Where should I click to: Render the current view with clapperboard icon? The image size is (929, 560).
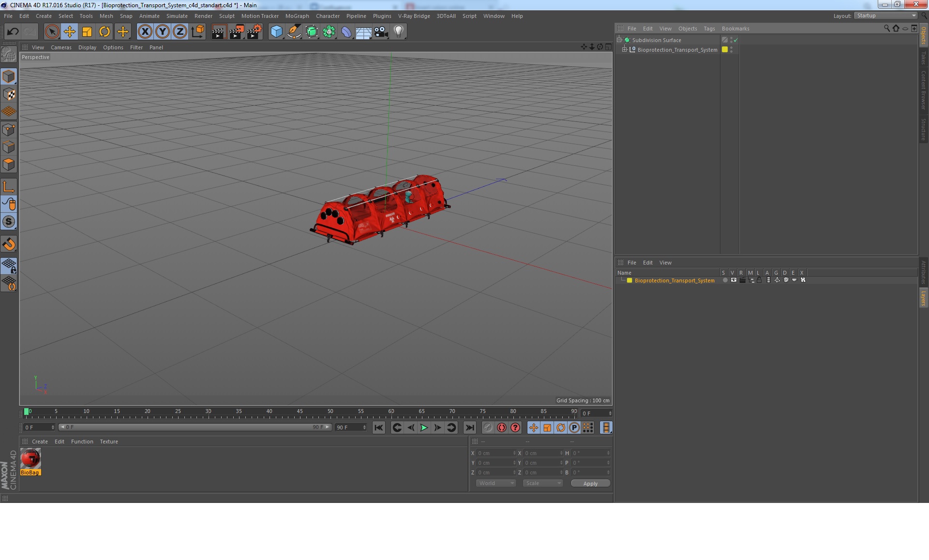[x=219, y=32]
